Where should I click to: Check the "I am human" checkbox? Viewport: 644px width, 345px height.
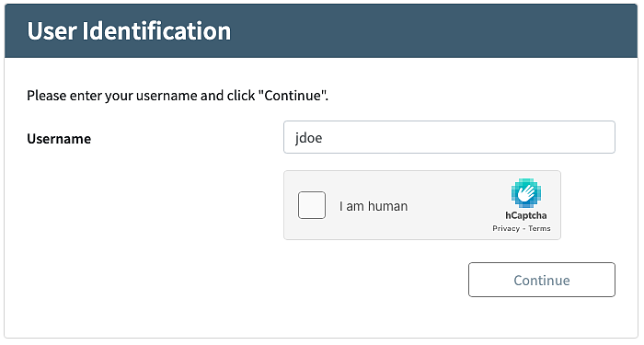(312, 205)
